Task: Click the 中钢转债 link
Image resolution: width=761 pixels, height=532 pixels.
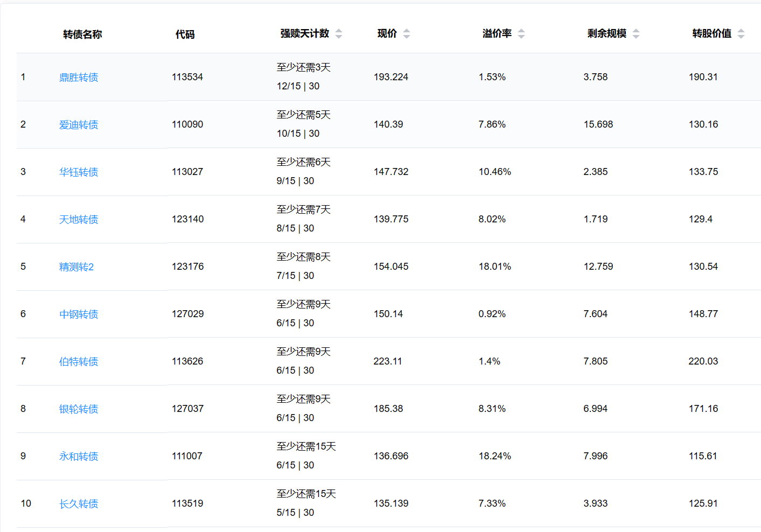Action: (79, 314)
